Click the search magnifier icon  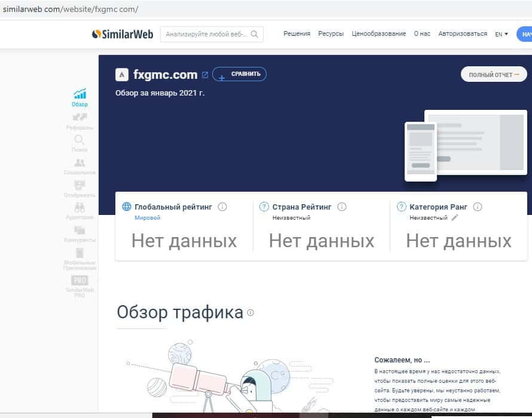[x=254, y=34]
